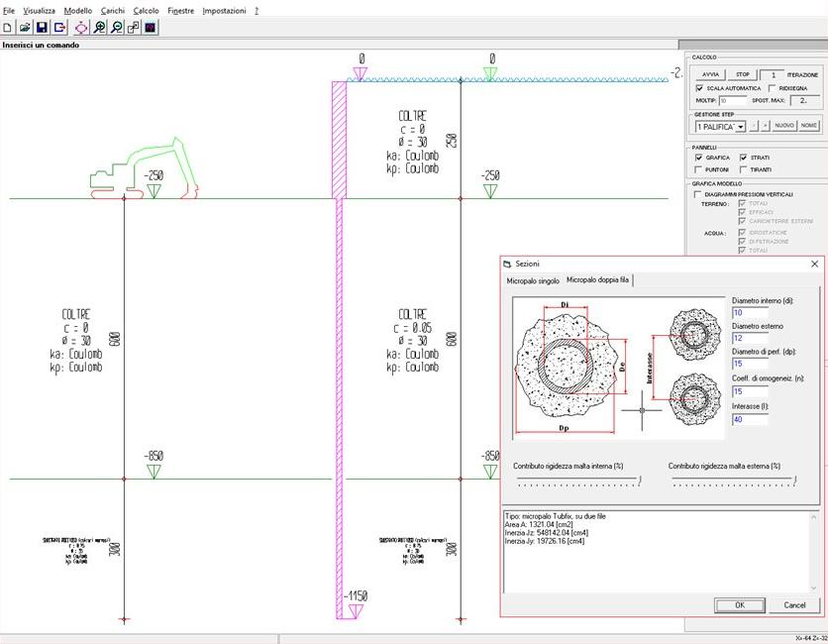The image size is (828, 644).
Task: Click the zoom extents diamond icon
Action: pos(81,28)
